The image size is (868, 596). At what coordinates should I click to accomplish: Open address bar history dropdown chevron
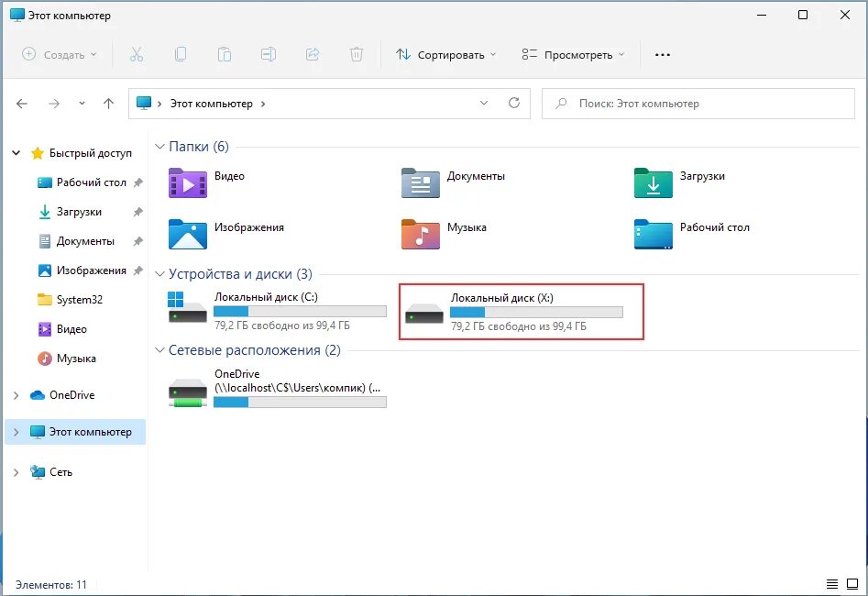[484, 103]
